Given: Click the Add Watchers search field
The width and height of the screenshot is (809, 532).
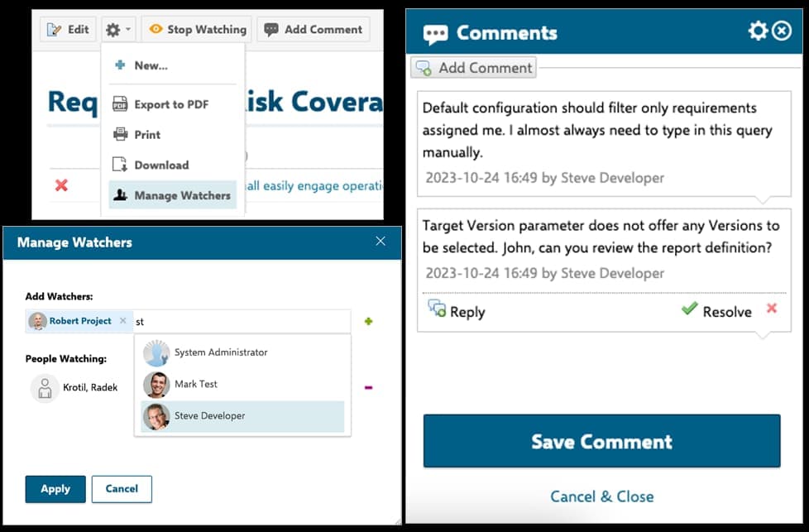Looking at the screenshot, I should coord(240,322).
